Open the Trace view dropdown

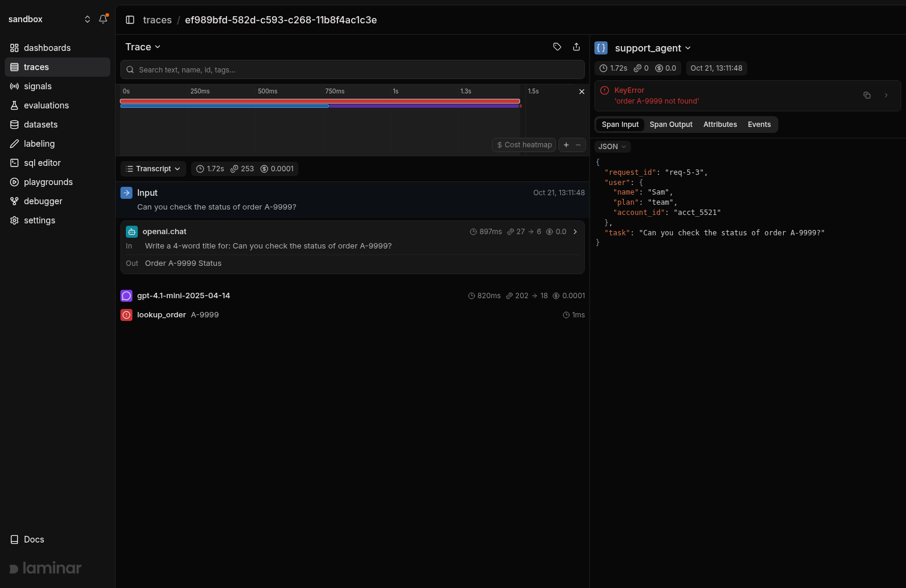[143, 47]
